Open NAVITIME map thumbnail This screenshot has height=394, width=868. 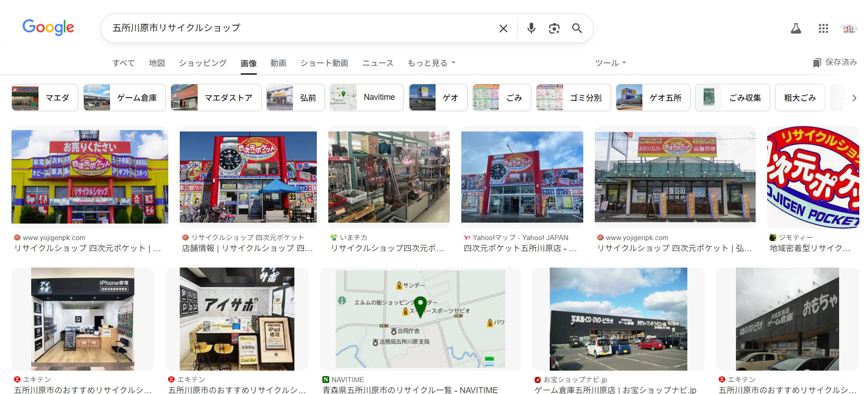pyautogui.click(x=420, y=319)
